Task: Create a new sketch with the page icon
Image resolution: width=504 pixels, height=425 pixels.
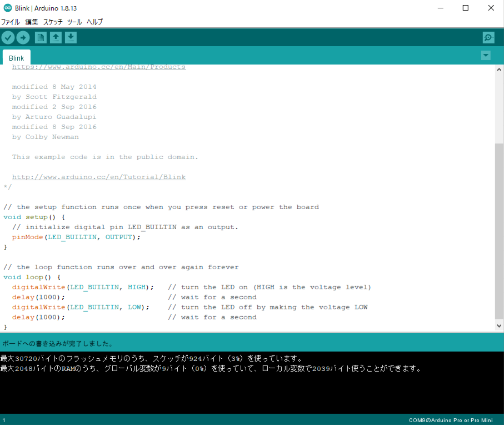Action: [41, 38]
